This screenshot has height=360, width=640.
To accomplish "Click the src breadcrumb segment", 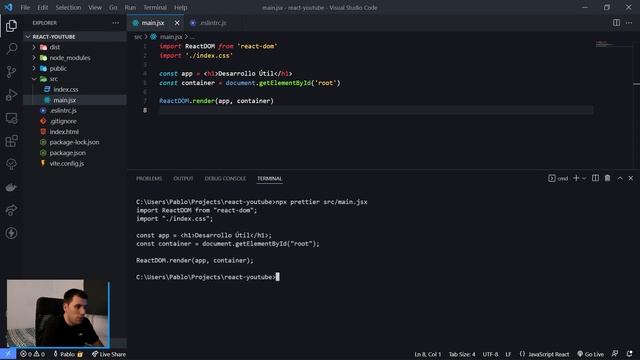I will pyautogui.click(x=138, y=37).
